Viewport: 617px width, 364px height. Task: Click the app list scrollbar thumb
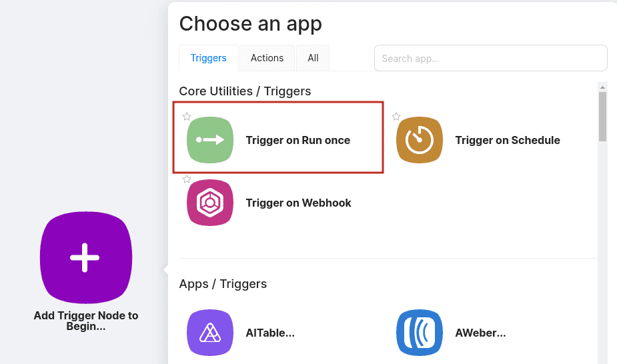pos(602,117)
